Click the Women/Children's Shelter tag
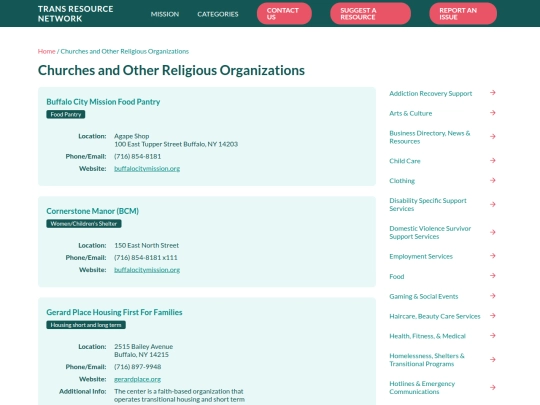Screen dimensions: 540x405 click(84, 224)
